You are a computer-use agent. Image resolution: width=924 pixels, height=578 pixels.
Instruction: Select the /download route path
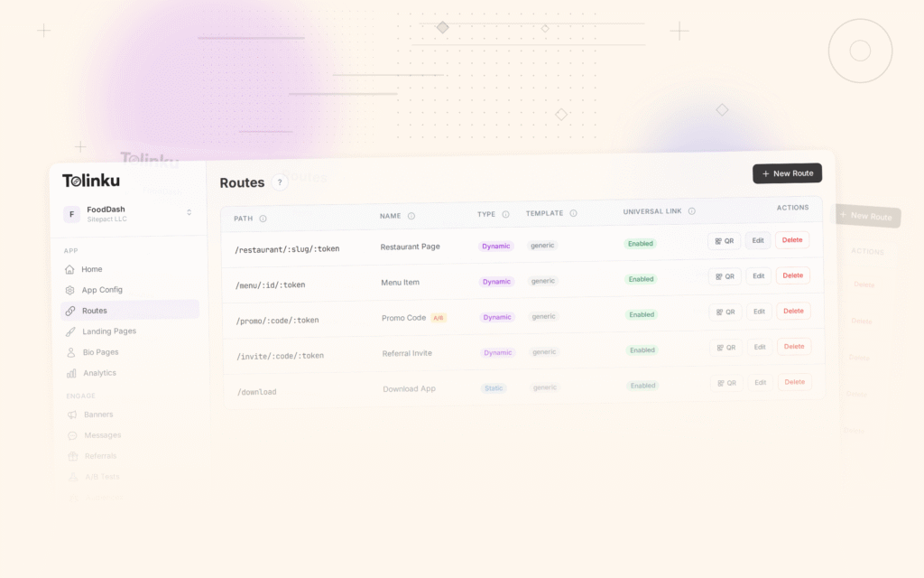point(256,392)
